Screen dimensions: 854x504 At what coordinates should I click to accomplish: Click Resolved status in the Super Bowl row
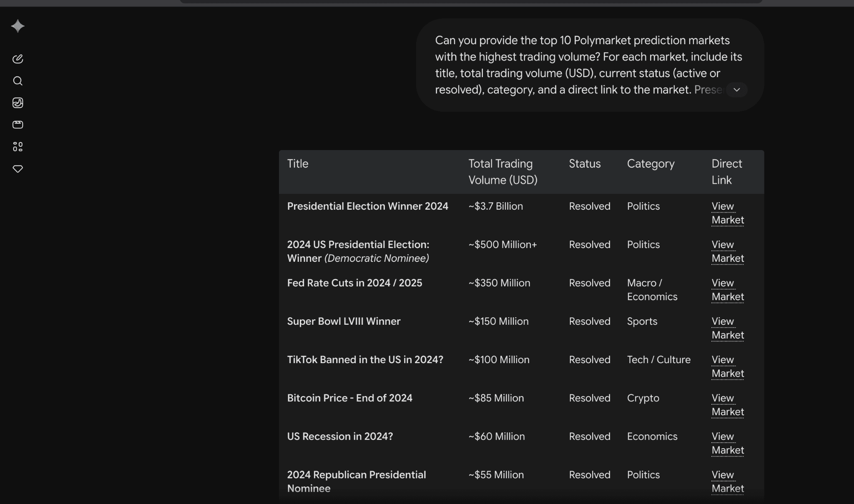click(590, 321)
